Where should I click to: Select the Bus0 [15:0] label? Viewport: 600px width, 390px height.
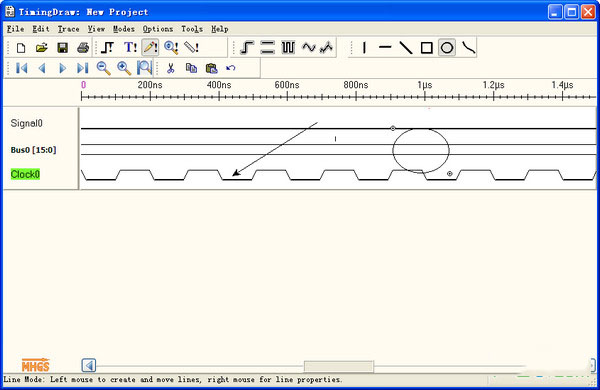point(33,150)
